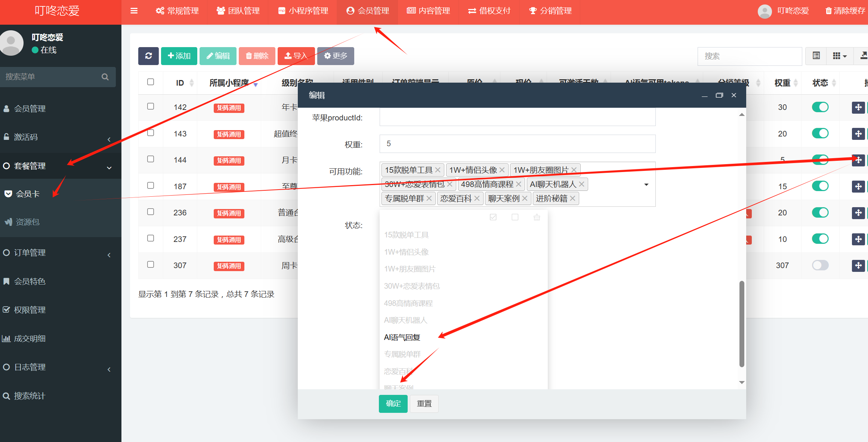The height and width of the screenshot is (442, 868).
Task: Check the checkbox for row ID 187
Action: (x=151, y=185)
